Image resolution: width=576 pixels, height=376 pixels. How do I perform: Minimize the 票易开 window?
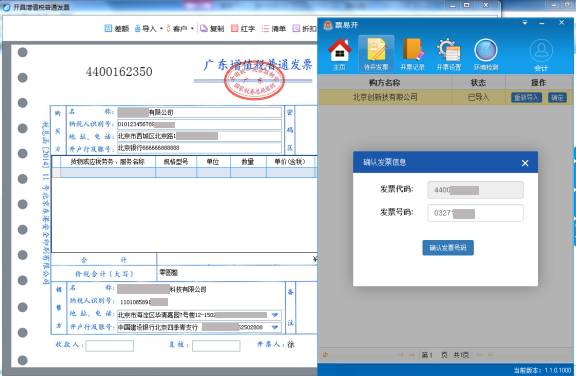tap(541, 24)
